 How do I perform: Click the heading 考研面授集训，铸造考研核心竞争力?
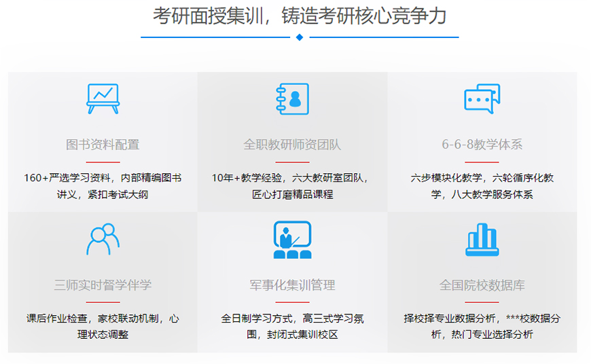click(x=300, y=16)
